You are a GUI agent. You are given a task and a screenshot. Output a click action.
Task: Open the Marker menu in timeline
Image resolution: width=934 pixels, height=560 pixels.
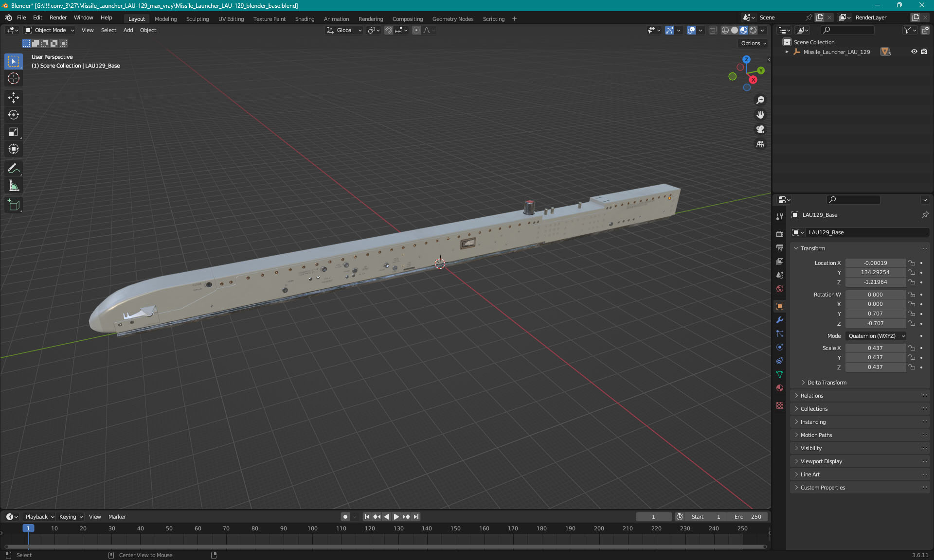coord(117,517)
